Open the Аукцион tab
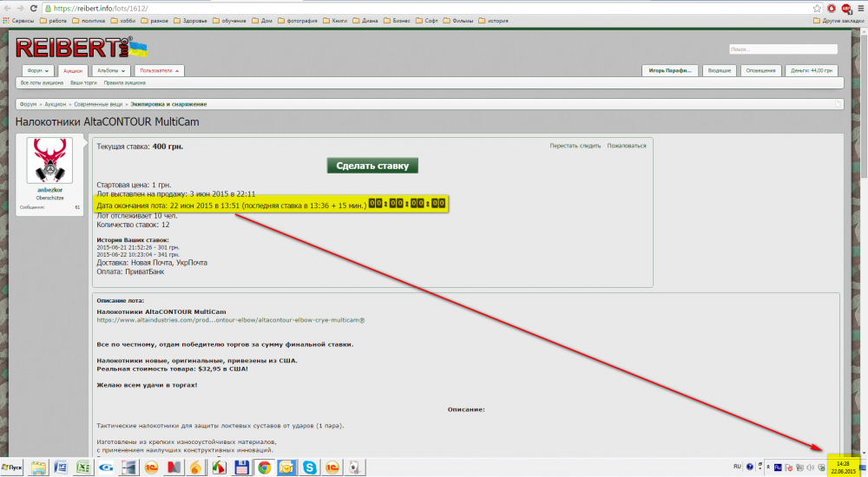Viewport: 868px width, 477px height. tap(73, 70)
